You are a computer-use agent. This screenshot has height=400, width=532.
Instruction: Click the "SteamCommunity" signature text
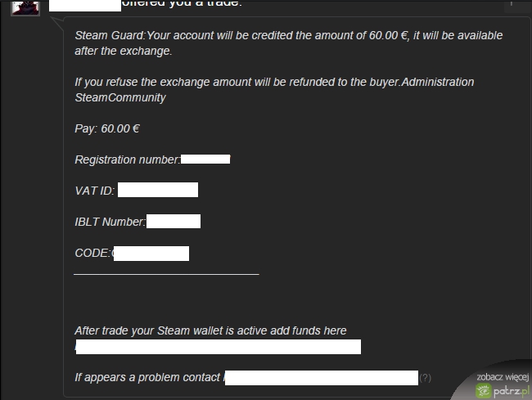[x=120, y=97]
